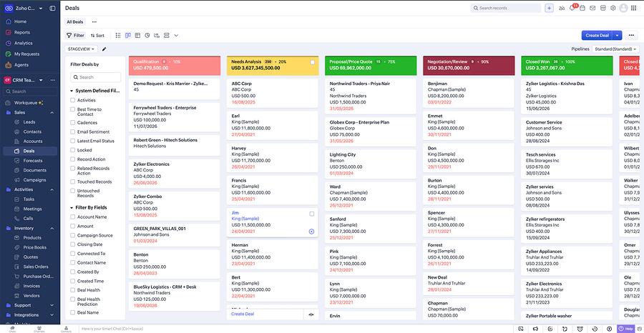
Task: Click the Help button in bottom bar
Action: 626,329
